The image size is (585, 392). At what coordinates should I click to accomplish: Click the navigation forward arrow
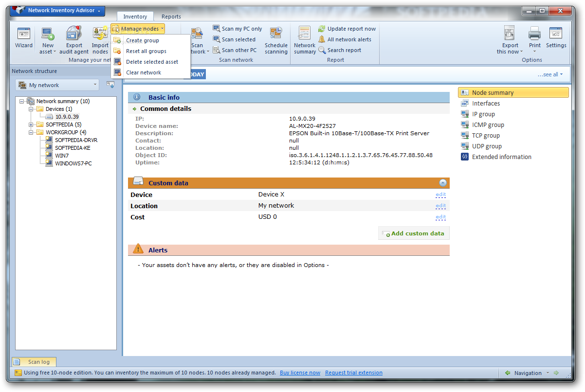[x=556, y=373]
